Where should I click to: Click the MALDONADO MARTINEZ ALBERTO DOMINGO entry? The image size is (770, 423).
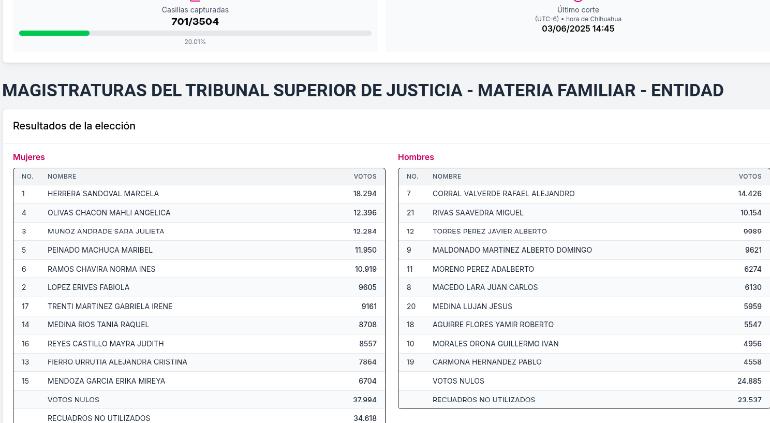pos(512,250)
